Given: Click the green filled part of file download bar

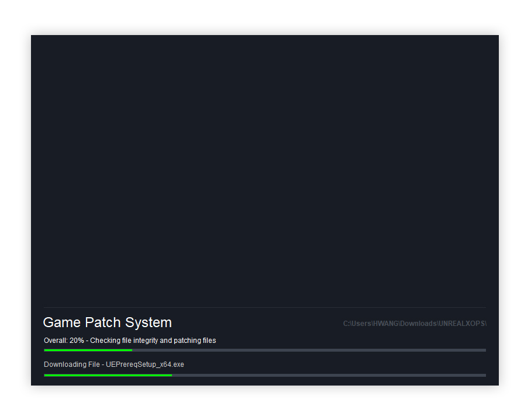Looking at the screenshot, I should 108,375.
